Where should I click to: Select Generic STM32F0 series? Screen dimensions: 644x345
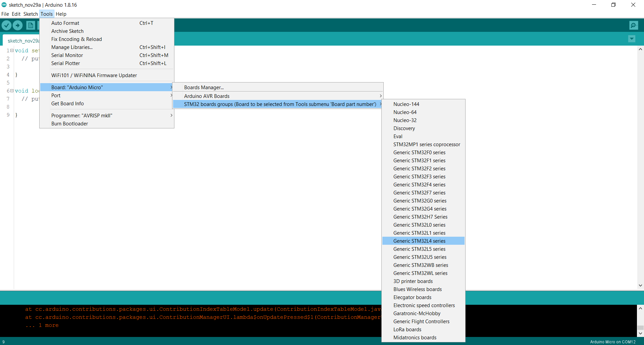[x=423, y=153]
